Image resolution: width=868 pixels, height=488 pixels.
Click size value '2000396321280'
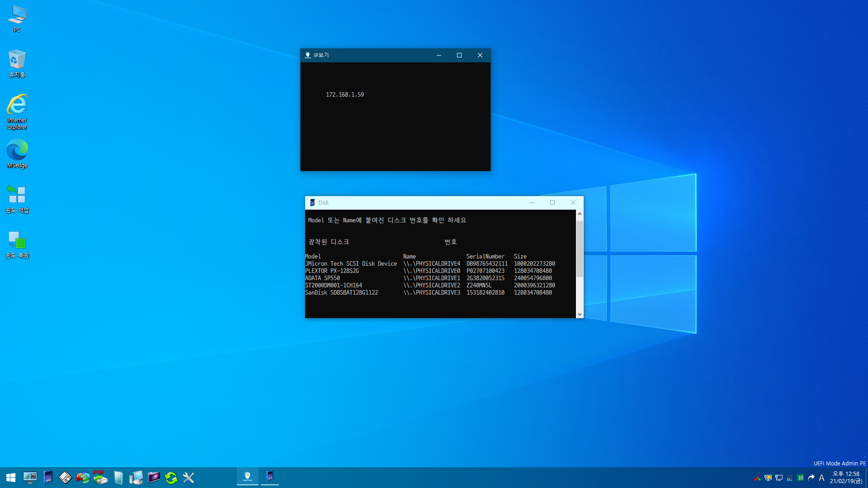[534, 286]
